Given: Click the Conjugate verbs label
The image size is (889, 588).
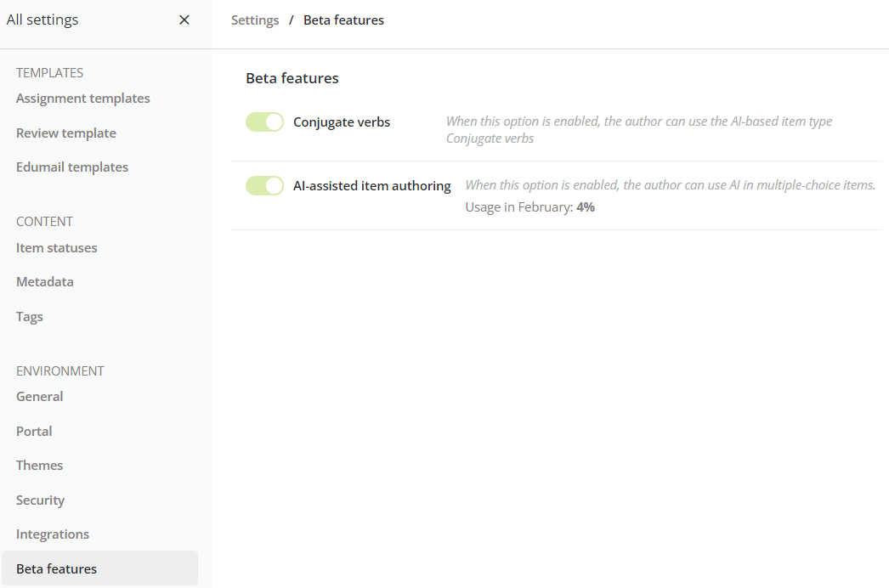Looking at the screenshot, I should (x=341, y=122).
